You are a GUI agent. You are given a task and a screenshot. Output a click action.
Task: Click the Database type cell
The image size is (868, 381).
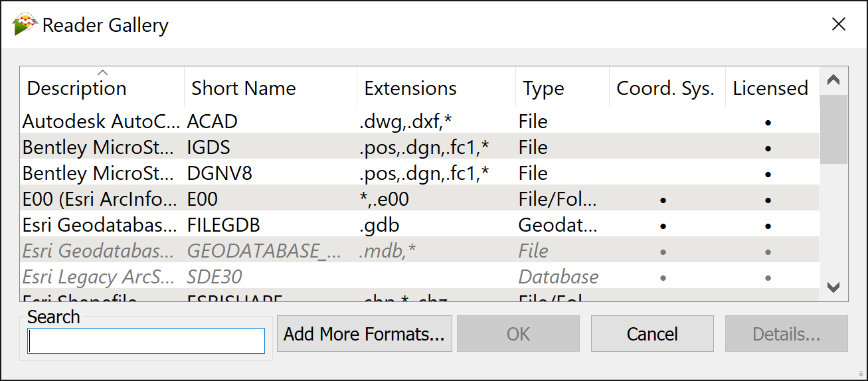click(558, 277)
